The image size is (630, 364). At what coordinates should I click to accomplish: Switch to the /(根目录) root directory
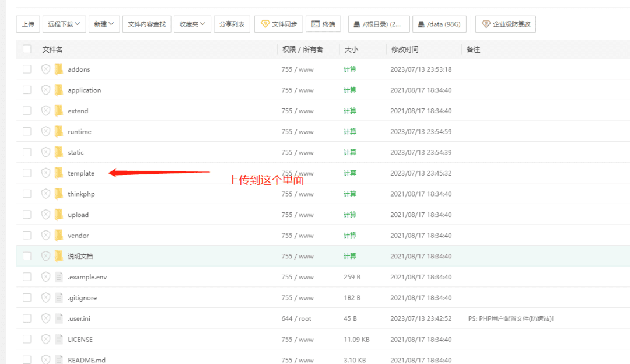pyautogui.click(x=379, y=24)
